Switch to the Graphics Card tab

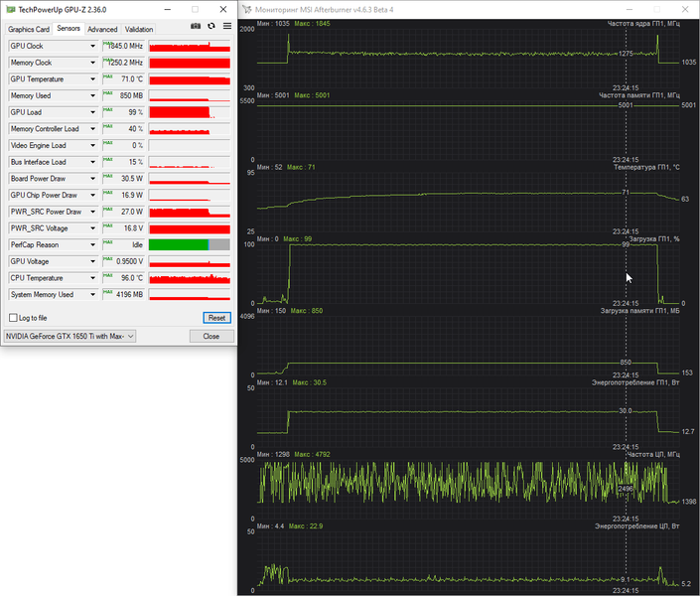point(29,29)
